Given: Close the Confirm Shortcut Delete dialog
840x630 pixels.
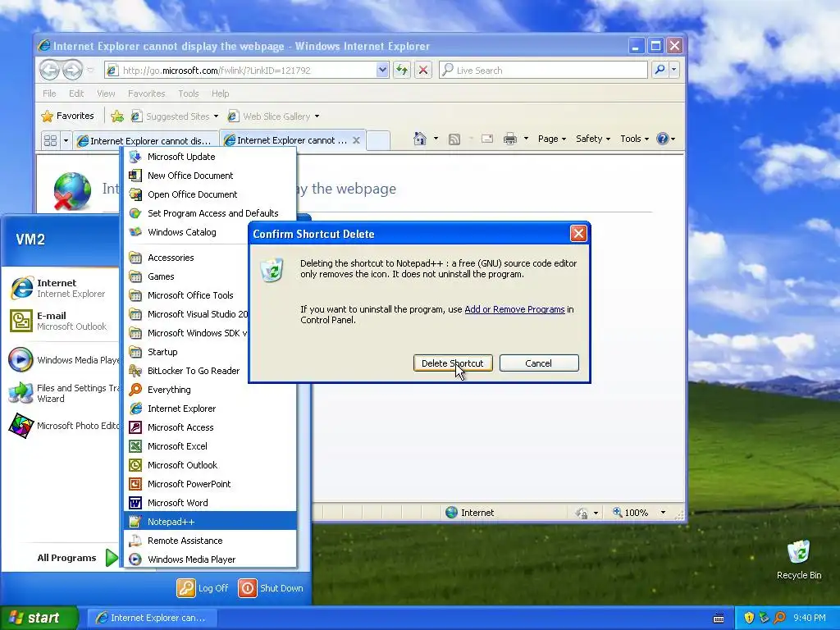Looking at the screenshot, I should pyautogui.click(x=578, y=234).
